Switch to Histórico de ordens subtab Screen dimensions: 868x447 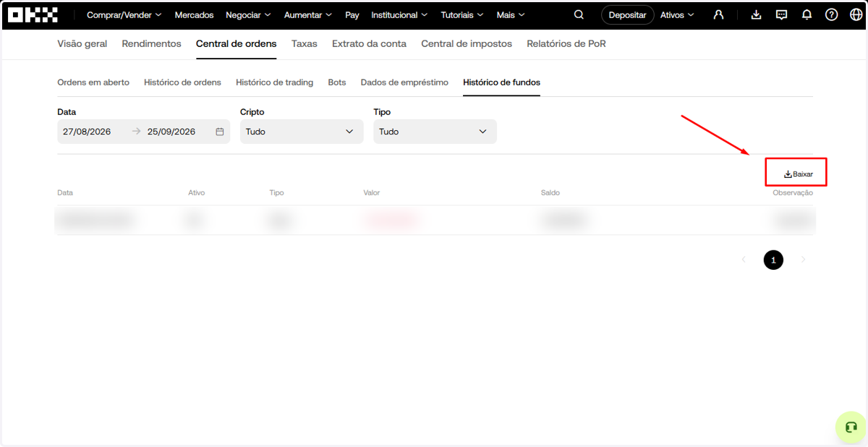coord(182,82)
